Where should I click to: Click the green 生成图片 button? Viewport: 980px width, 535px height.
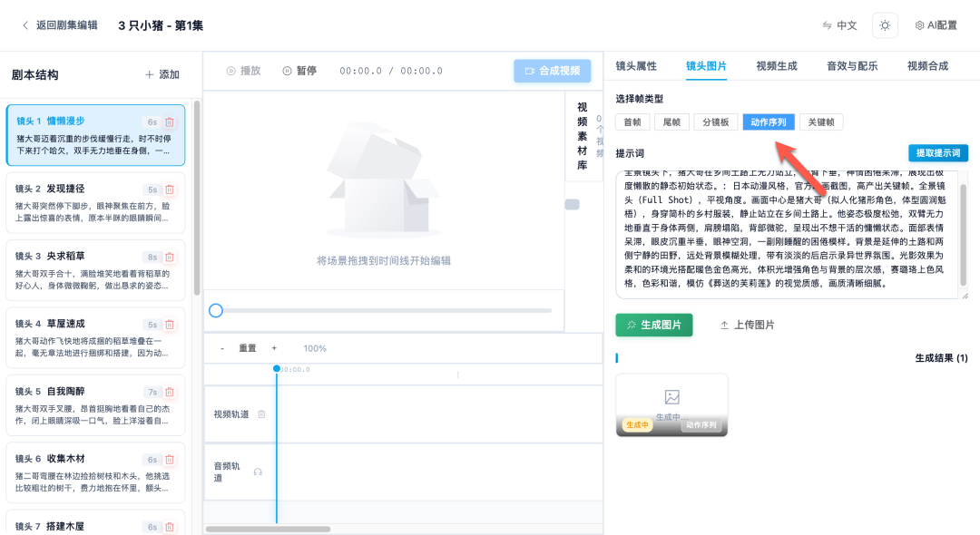tap(653, 326)
